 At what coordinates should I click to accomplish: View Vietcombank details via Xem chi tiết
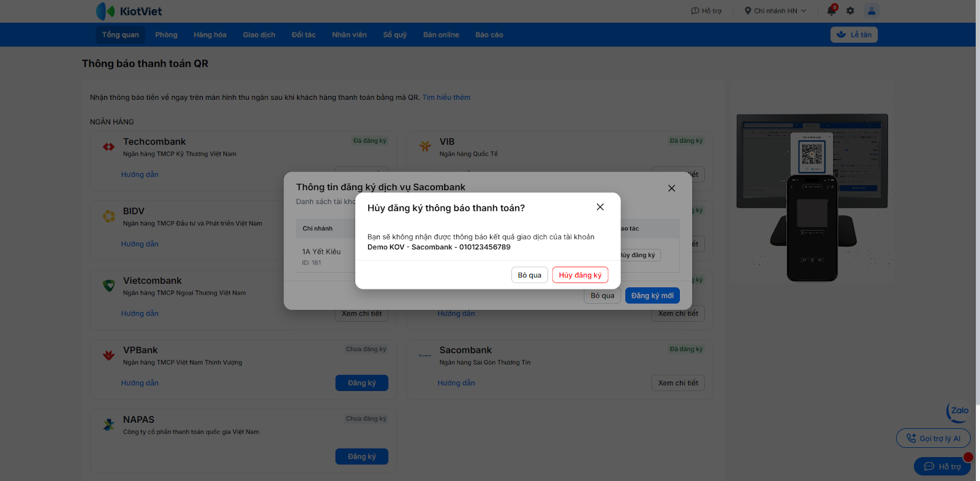click(x=361, y=314)
